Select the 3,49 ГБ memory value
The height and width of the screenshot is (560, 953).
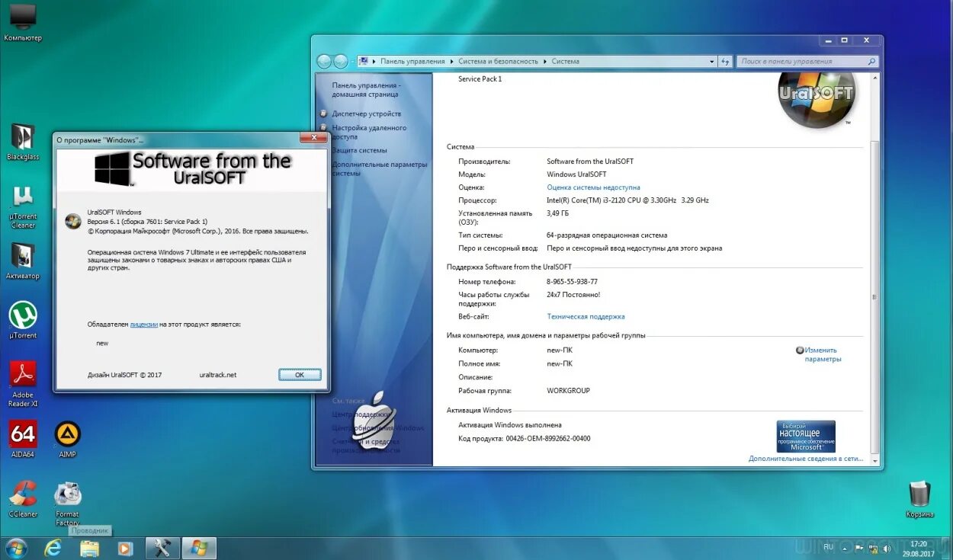559,213
